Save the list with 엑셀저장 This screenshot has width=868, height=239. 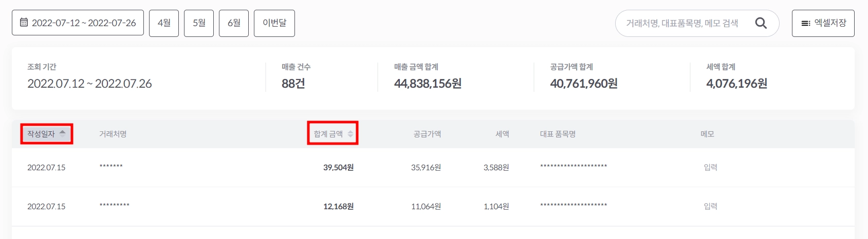click(823, 23)
